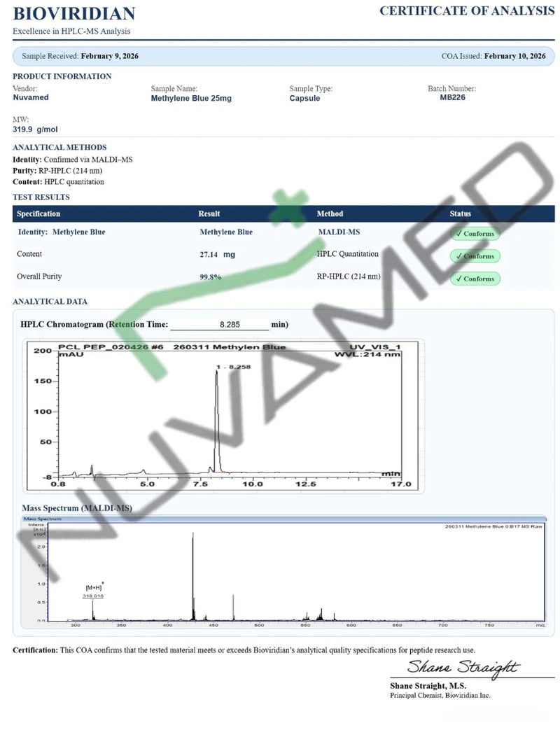Click the Method column header
This screenshot has height=730, width=560.
[x=330, y=213]
